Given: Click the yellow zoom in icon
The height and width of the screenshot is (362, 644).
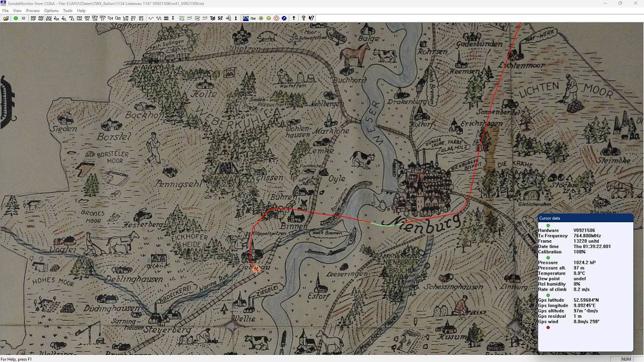Looking at the screenshot, I should click(261, 18).
